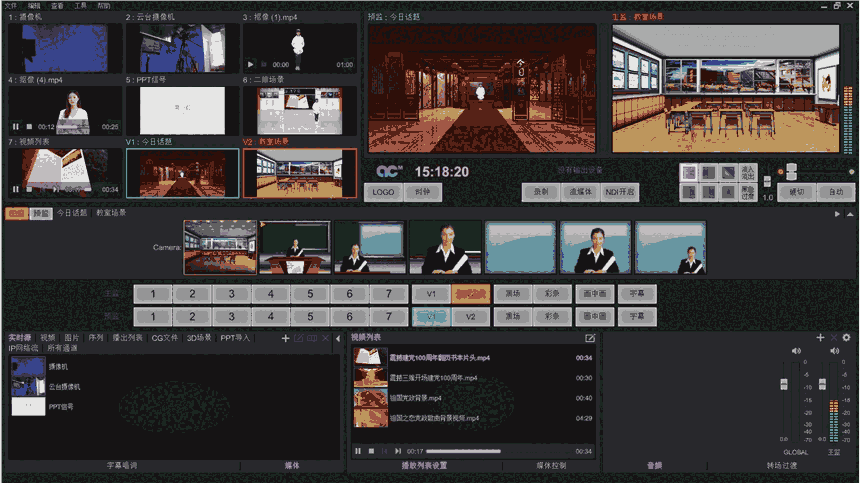Pause the video list playback

coord(357,451)
